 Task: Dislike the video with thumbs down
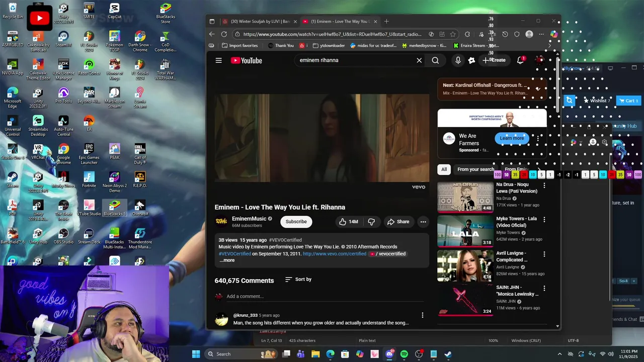point(371,222)
